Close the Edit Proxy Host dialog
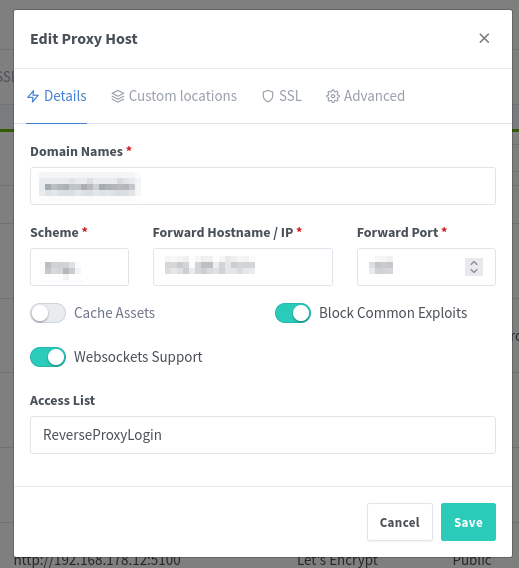Screen dimensions: 519x568 (x=484, y=38)
